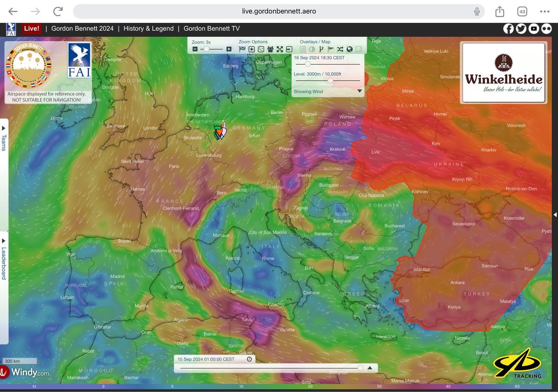Tap the microphone icon in address bar
This screenshot has height=392, width=558.
pos(477,11)
